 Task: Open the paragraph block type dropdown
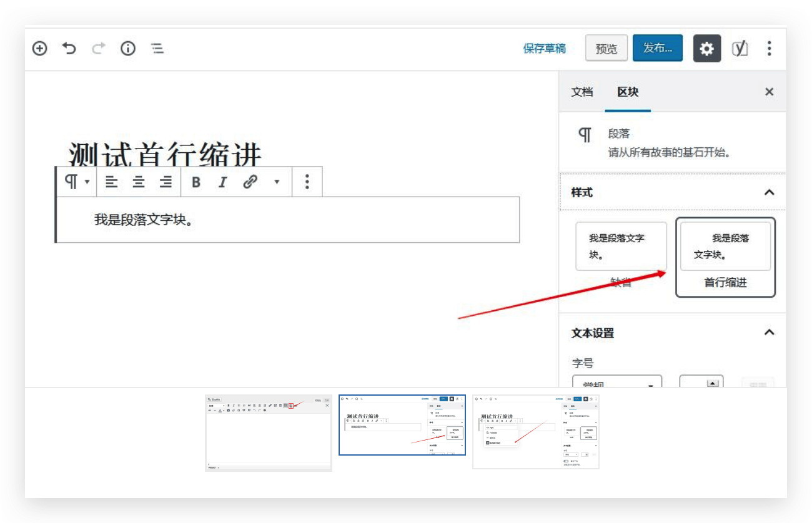click(77, 182)
